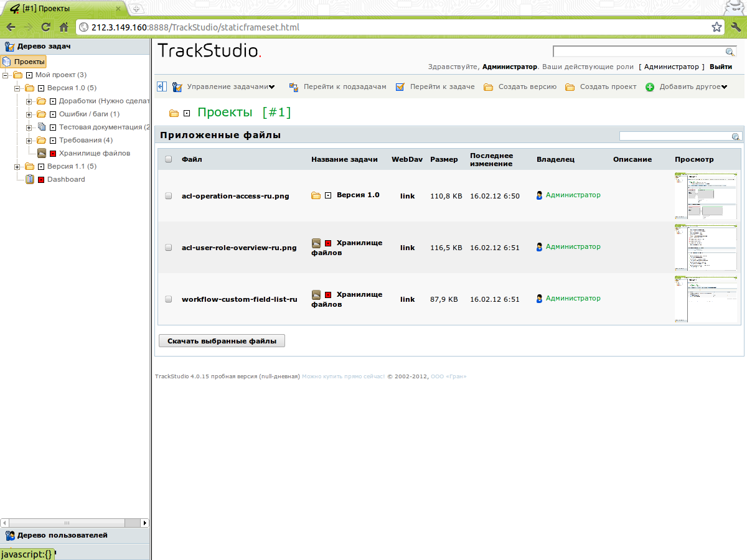Open 'Перейти к задаче' toolbar item
Image resolution: width=747 pixels, height=560 pixels.
click(442, 87)
